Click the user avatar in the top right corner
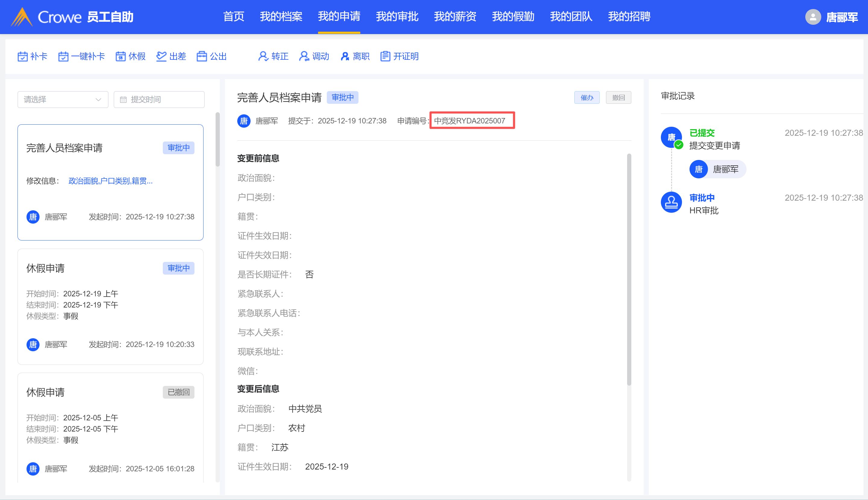This screenshot has height=500, width=868. click(813, 17)
